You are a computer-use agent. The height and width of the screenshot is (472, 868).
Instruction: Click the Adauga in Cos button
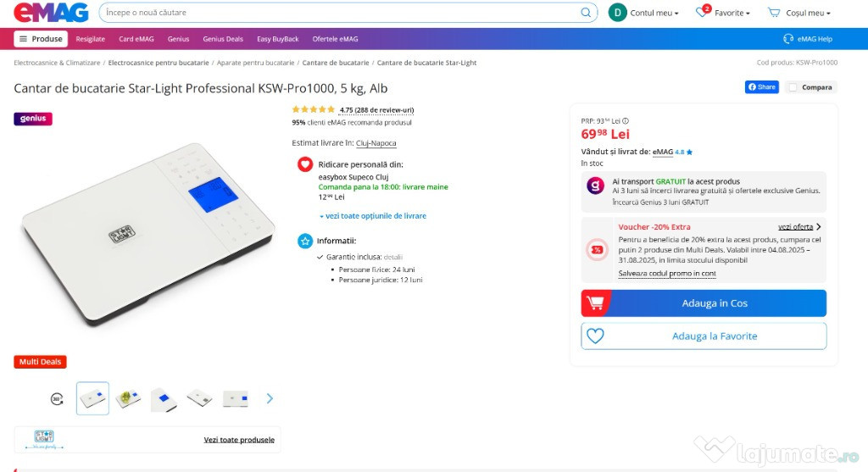point(704,303)
